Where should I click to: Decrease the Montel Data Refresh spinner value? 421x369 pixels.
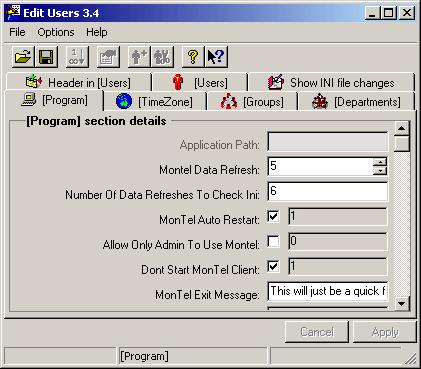coord(380,171)
